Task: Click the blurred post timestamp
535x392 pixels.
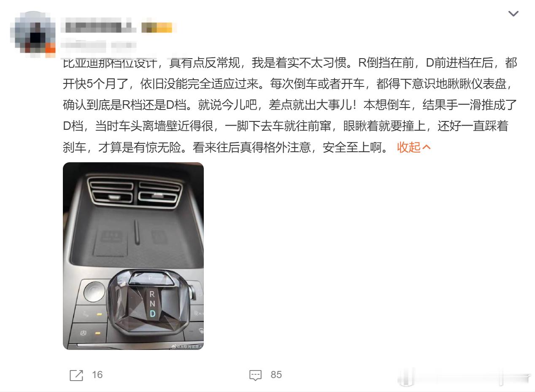Action: 84,46
